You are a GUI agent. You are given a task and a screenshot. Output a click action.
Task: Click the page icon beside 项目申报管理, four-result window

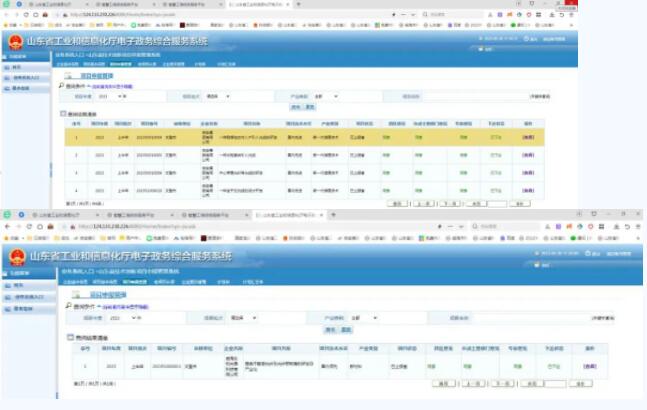coord(68,76)
